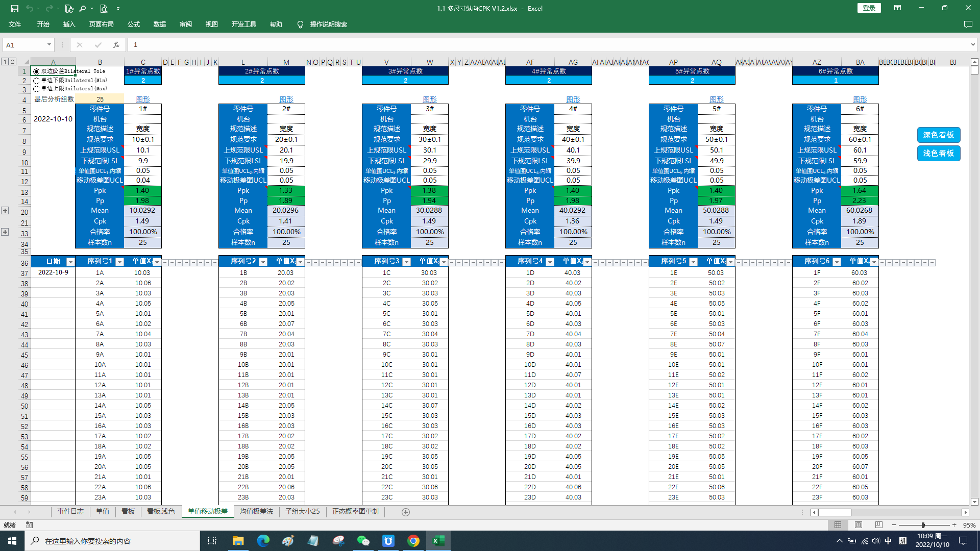The height and width of the screenshot is (551, 980).
Task: Open the 序列号3 filter dropdown
Action: pyautogui.click(x=406, y=262)
